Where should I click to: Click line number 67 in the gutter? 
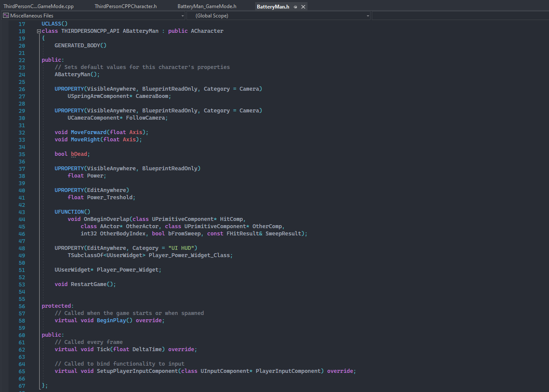click(22, 386)
